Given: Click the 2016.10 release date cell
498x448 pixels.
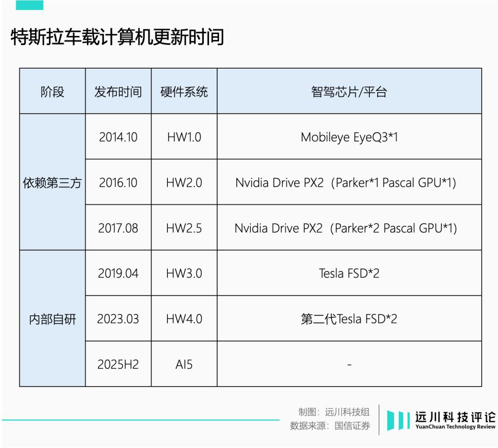Looking at the screenshot, I should (118, 182).
